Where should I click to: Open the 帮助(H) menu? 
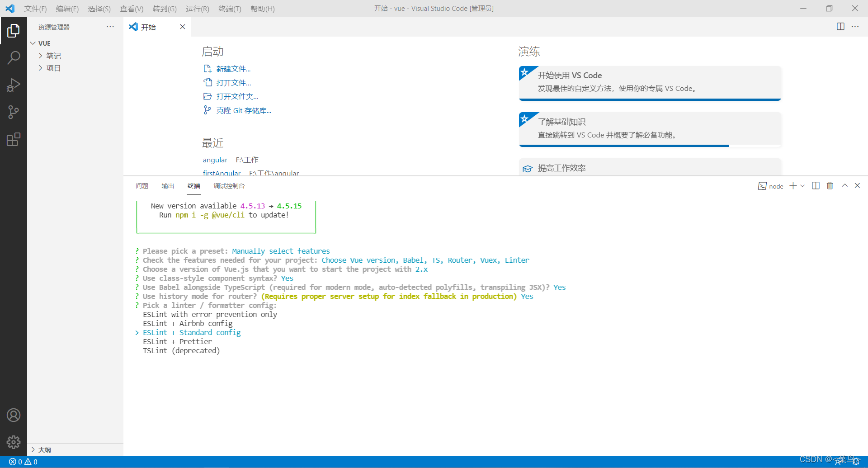pyautogui.click(x=263, y=9)
